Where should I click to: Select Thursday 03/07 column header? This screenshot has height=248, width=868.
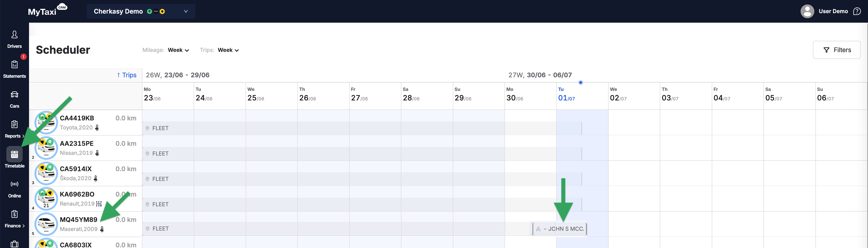point(686,96)
